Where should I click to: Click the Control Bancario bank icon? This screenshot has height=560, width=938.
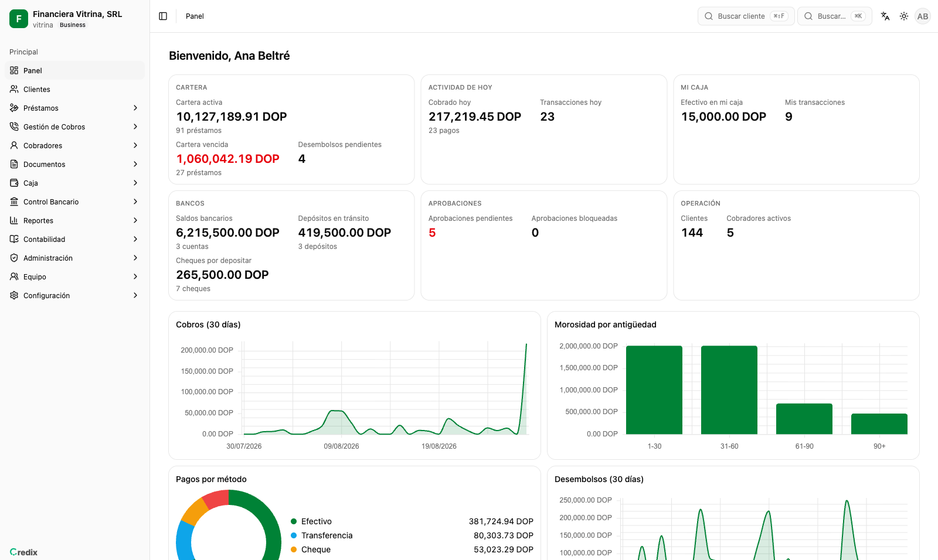[x=14, y=202]
